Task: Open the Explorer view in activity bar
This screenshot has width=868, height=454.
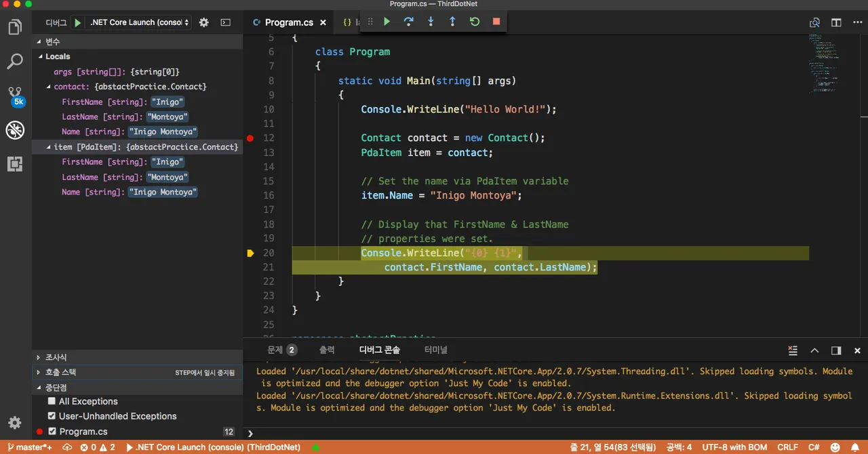Action: (x=15, y=28)
